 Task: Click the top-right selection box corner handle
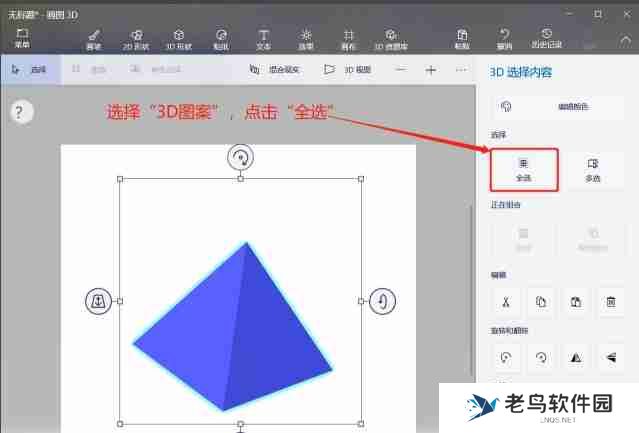pos(361,179)
